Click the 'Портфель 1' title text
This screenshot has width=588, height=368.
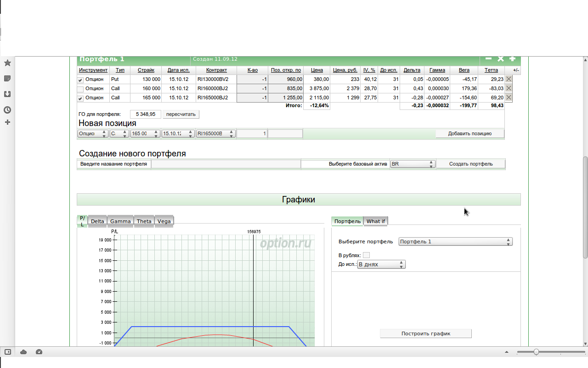tap(102, 59)
